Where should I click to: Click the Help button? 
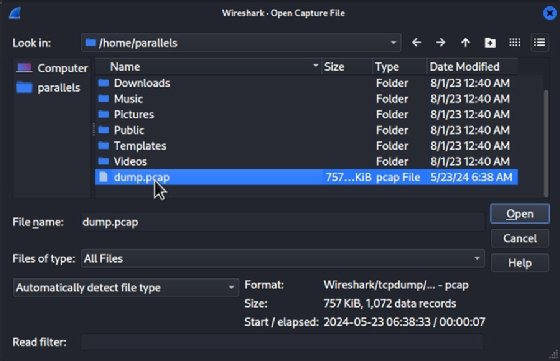pos(520,263)
